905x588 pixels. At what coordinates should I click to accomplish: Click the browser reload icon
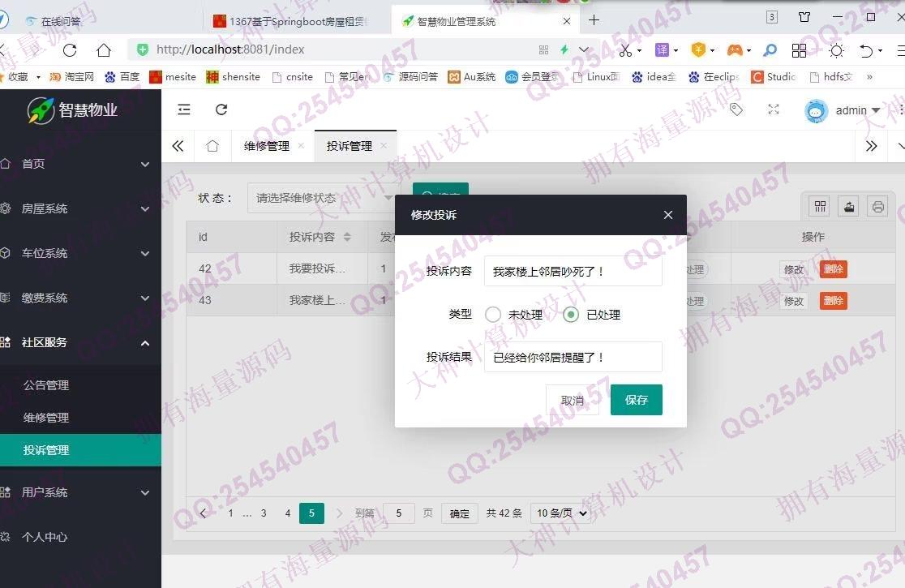click(x=70, y=50)
